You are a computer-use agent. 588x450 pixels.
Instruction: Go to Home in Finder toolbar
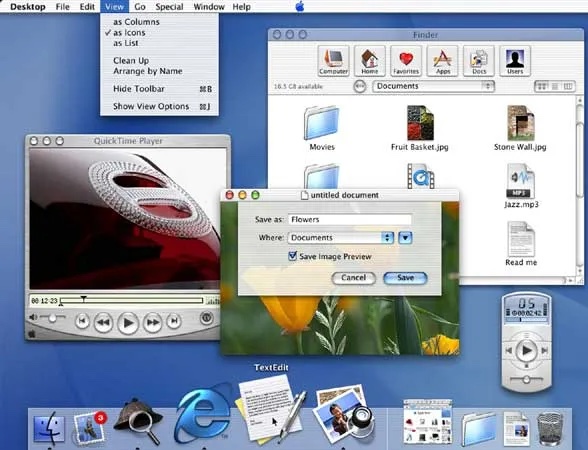[x=370, y=61]
